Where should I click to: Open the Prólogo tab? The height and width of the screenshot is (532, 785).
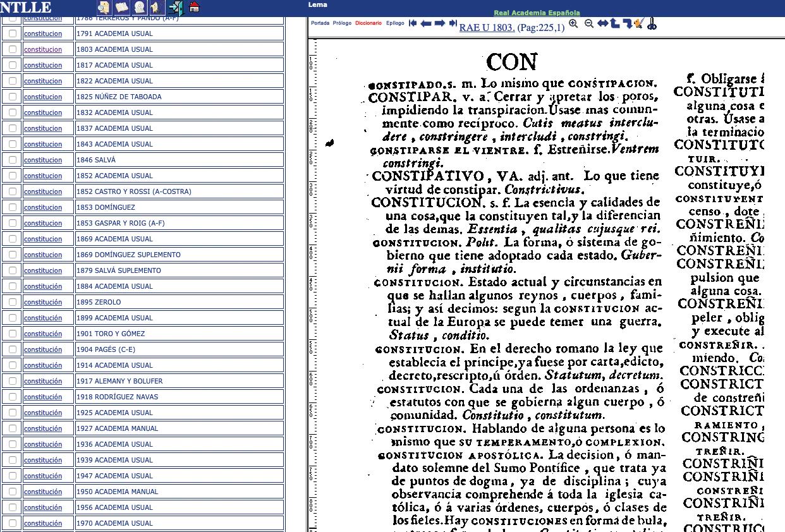click(x=342, y=23)
